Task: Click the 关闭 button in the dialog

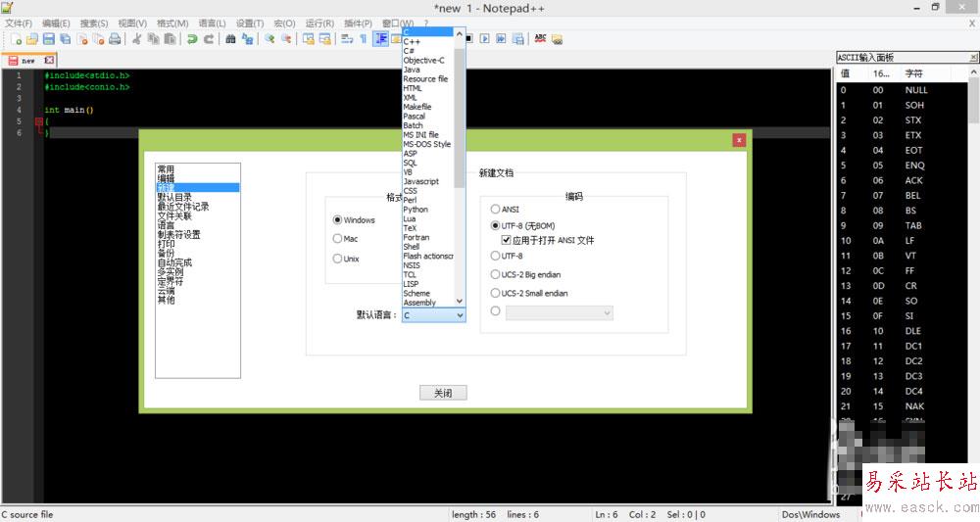Action: click(x=443, y=393)
